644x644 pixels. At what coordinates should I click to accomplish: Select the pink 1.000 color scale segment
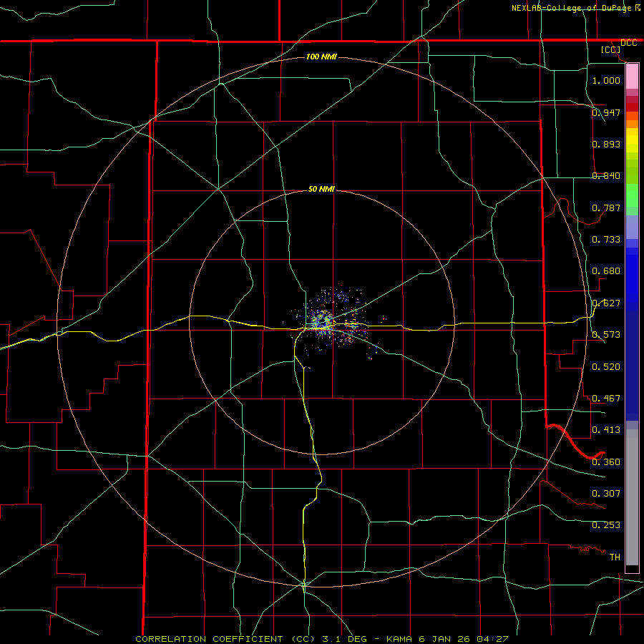pos(632,77)
